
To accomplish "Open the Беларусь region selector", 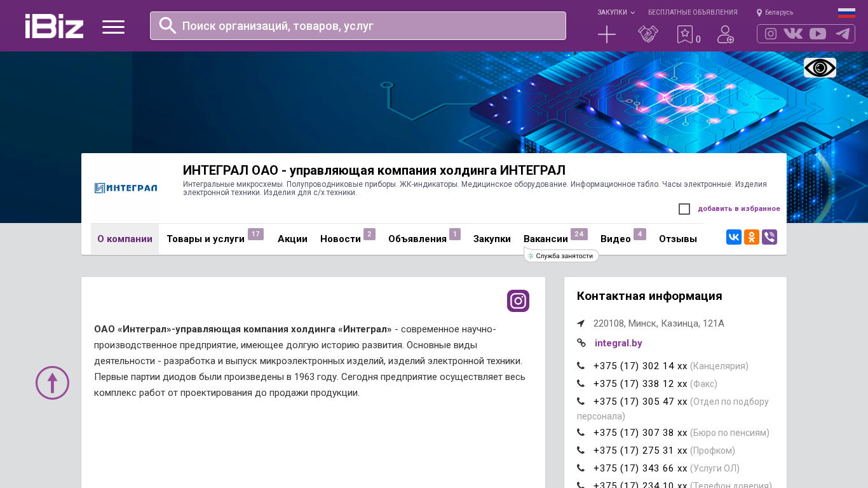I will click(x=775, y=12).
